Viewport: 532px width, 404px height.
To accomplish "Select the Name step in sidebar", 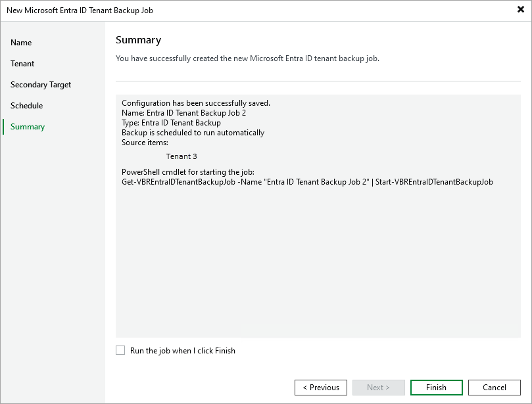I will tap(21, 42).
